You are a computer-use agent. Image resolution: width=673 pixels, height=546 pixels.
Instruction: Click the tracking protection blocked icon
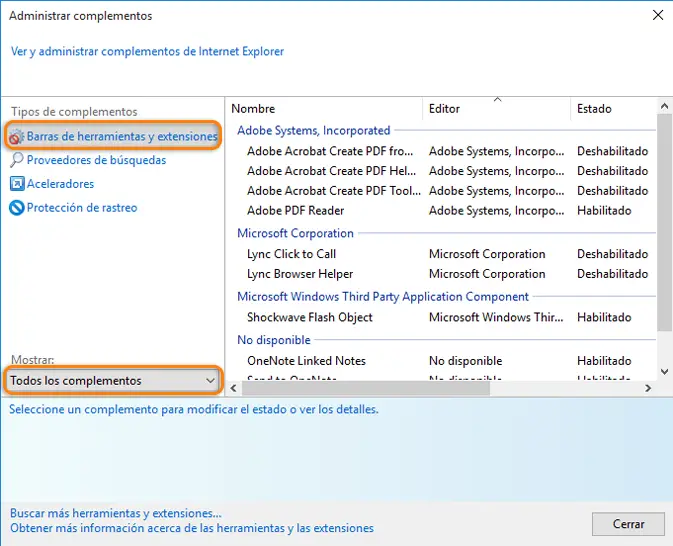(x=17, y=208)
